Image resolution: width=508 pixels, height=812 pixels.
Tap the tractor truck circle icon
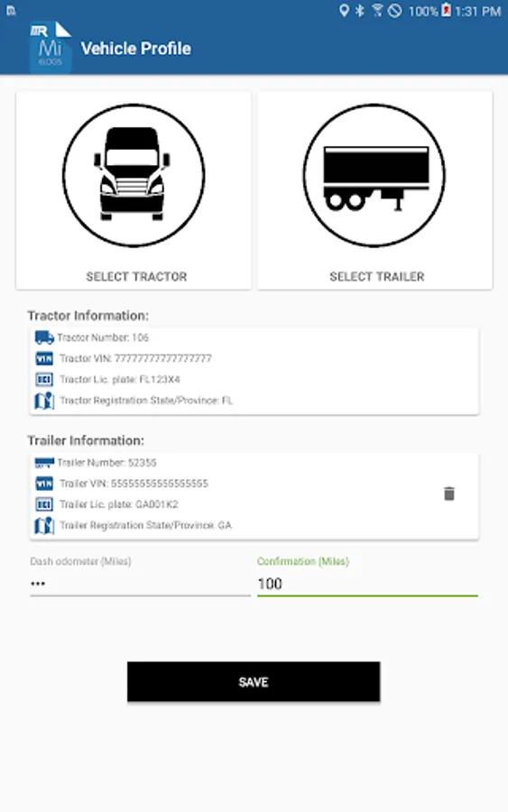pyautogui.click(x=134, y=176)
